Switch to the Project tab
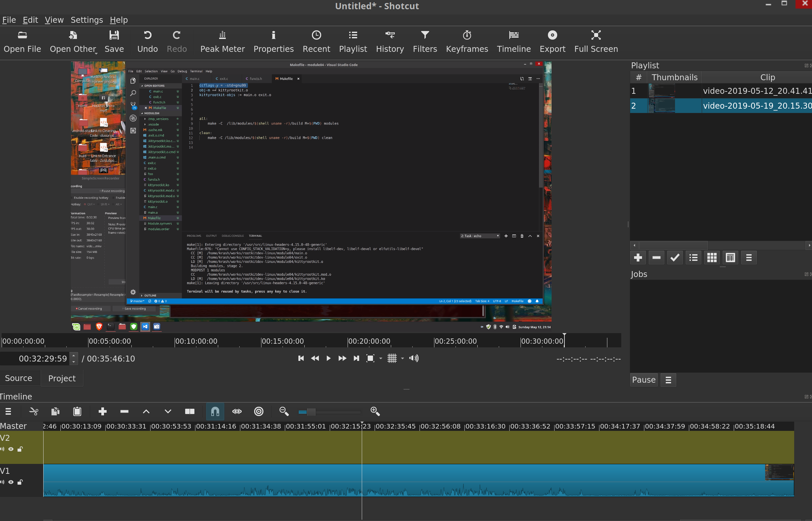 pos(61,378)
